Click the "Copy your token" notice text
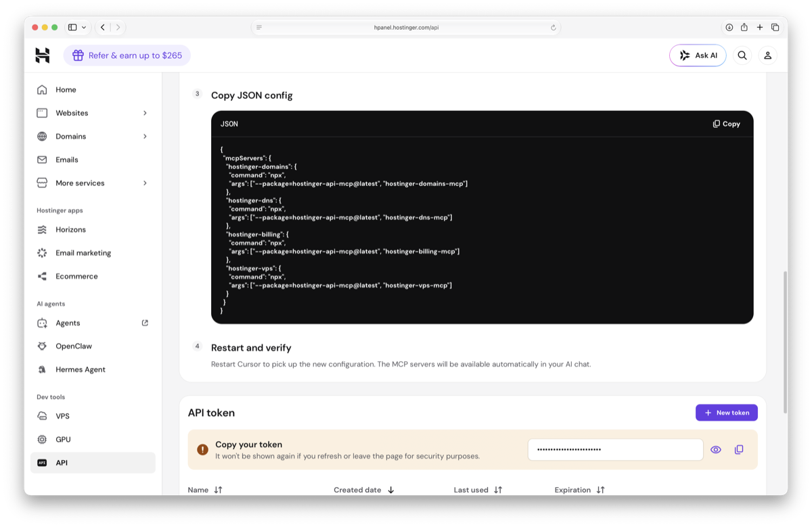 [248, 444]
